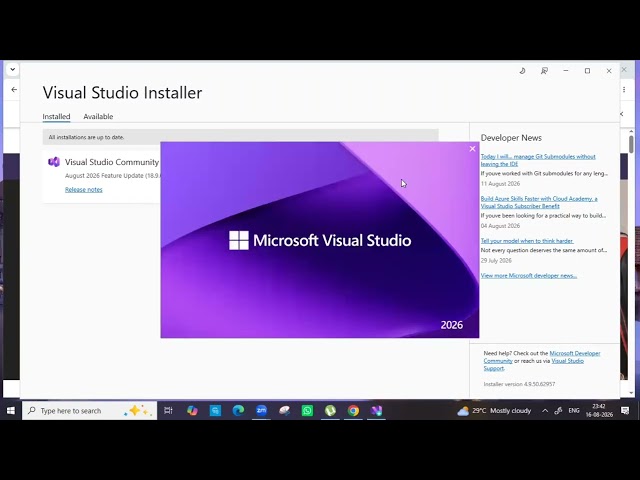Collapse the browser side panel chevron
The image size is (640, 480).
point(622,114)
